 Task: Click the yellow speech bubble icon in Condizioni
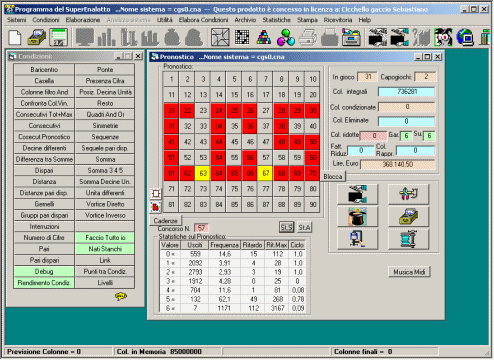point(121,296)
